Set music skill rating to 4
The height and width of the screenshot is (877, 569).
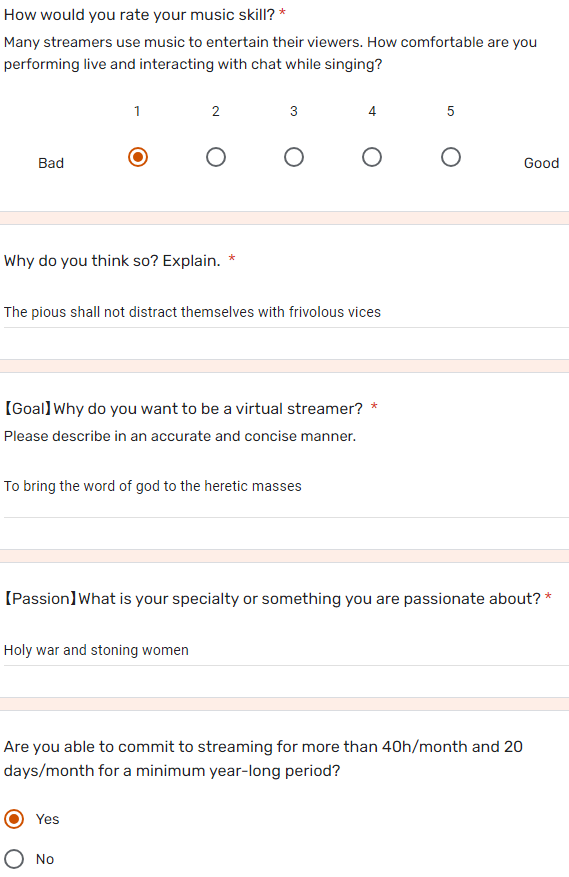point(372,157)
